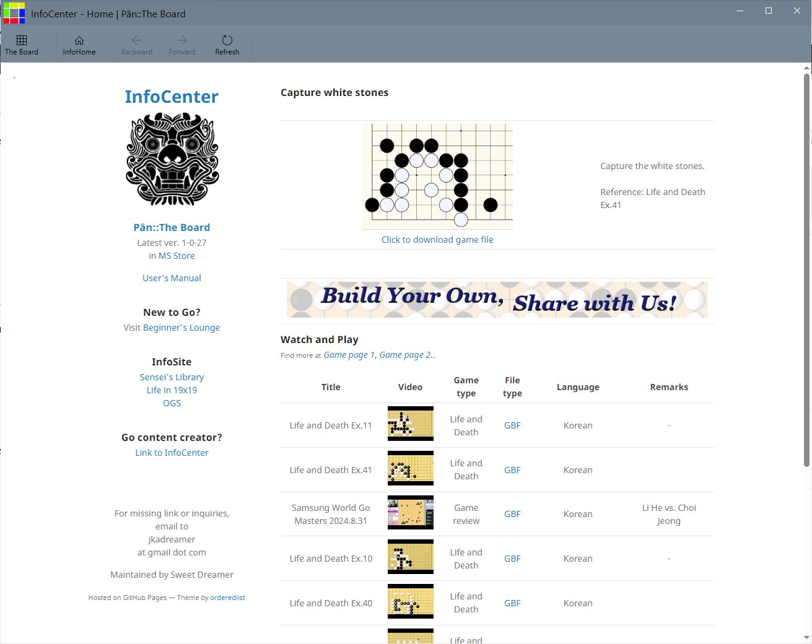
Task: Play Samsung World Go Masters video thumbnail
Action: (411, 512)
